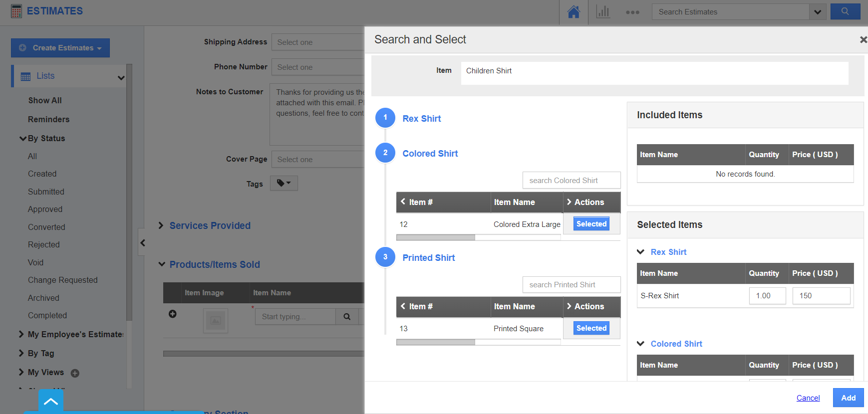Open the Search Estimates dropdown arrow

pos(817,12)
